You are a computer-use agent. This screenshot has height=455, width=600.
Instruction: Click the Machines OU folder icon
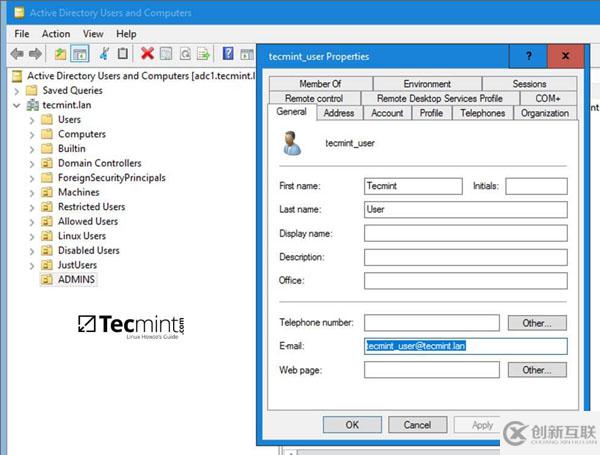point(47,192)
